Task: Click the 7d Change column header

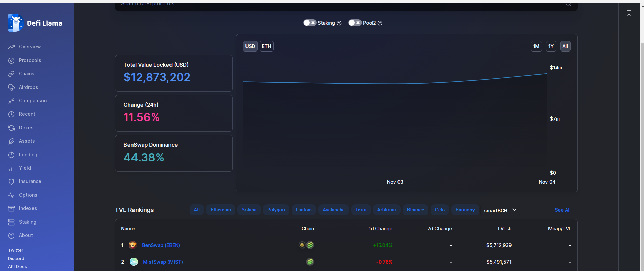Action: 440,229
